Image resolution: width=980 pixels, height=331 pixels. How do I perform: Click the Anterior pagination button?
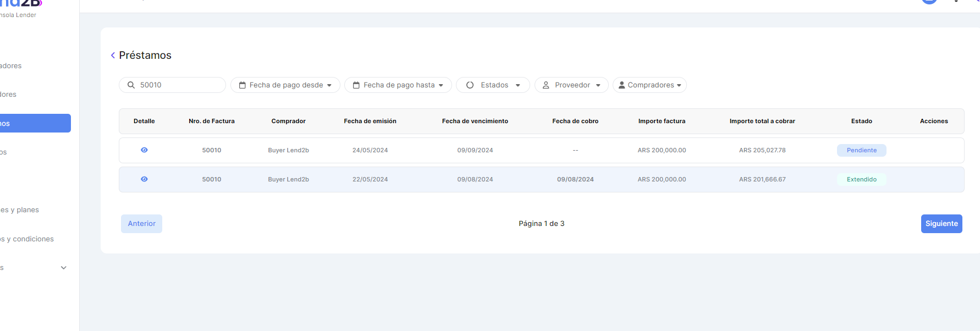point(141,224)
